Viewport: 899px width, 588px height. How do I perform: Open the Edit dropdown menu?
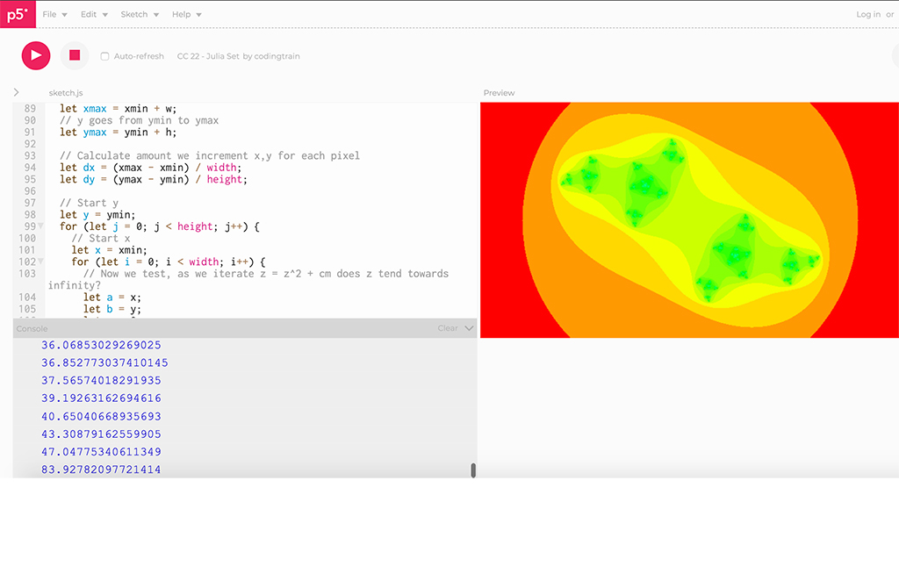pyautogui.click(x=93, y=15)
